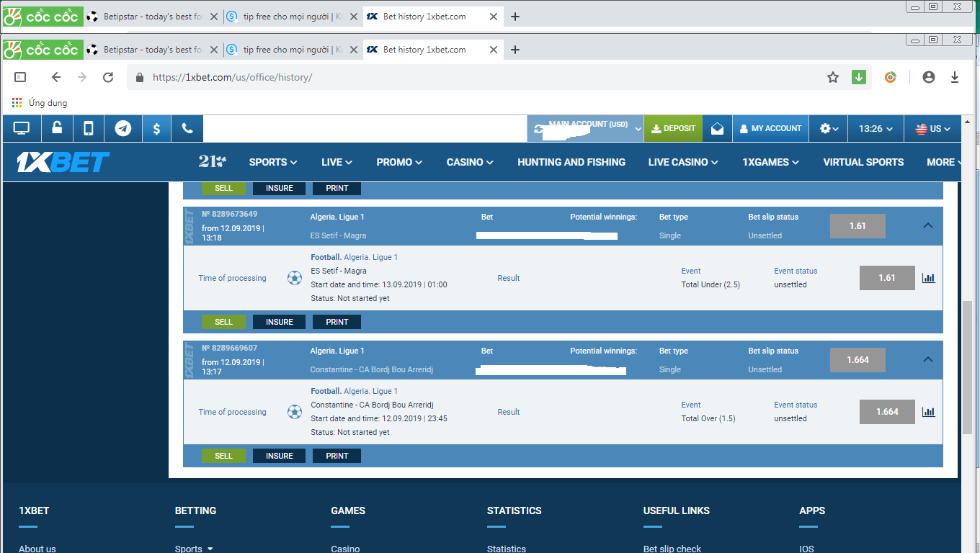Open statistics chart icon for ES Setif bet
The image size is (980, 553).
(929, 278)
